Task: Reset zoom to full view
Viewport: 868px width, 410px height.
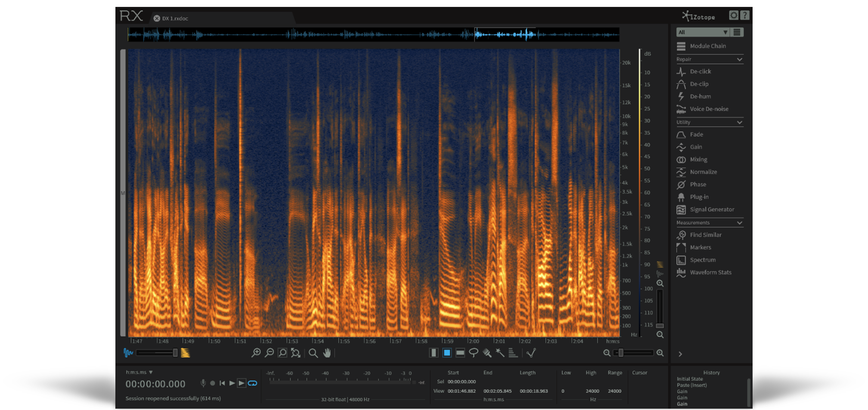Action: (x=296, y=353)
